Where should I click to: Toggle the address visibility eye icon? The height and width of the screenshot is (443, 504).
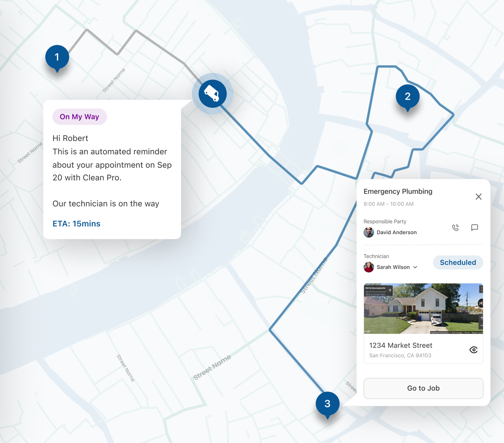pos(473,349)
